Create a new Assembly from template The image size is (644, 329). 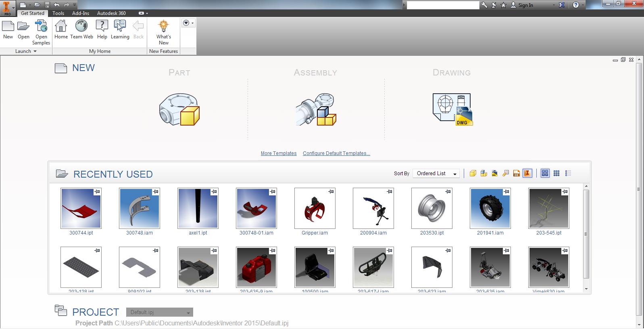(x=316, y=110)
